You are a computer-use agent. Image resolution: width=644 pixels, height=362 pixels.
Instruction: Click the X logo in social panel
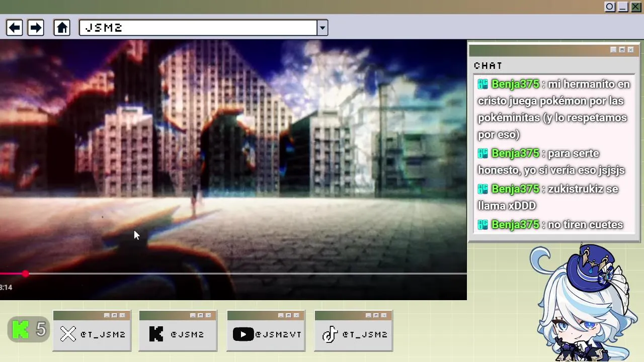point(68,334)
